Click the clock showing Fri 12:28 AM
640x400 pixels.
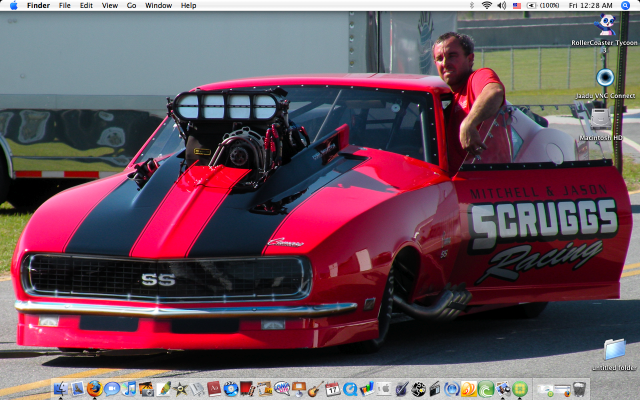coord(590,5)
